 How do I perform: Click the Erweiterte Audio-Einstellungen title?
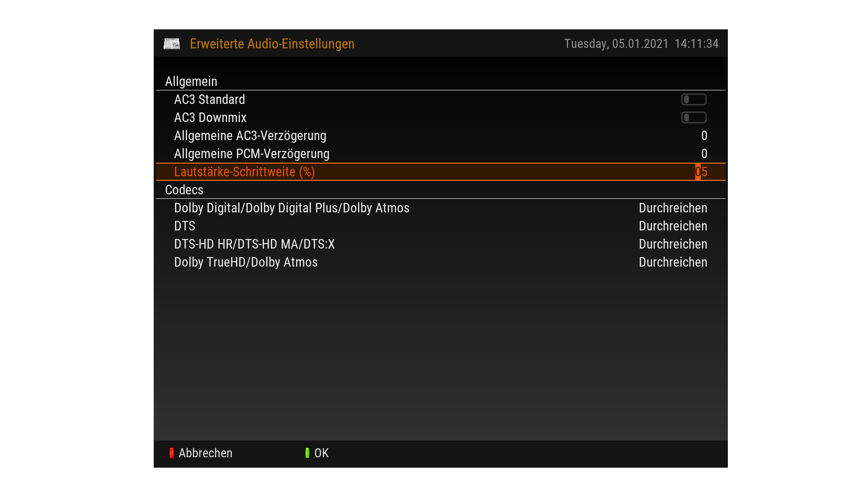coord(272,44)
